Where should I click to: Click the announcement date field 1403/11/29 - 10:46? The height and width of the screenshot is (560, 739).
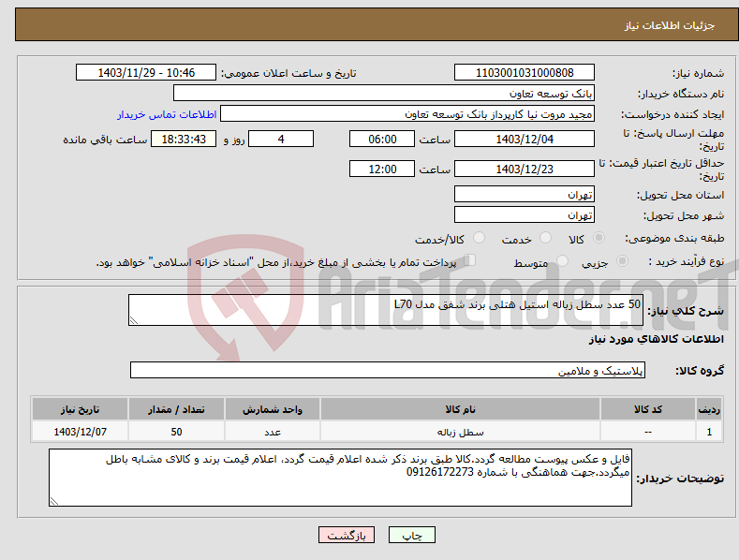click(145, 73)
